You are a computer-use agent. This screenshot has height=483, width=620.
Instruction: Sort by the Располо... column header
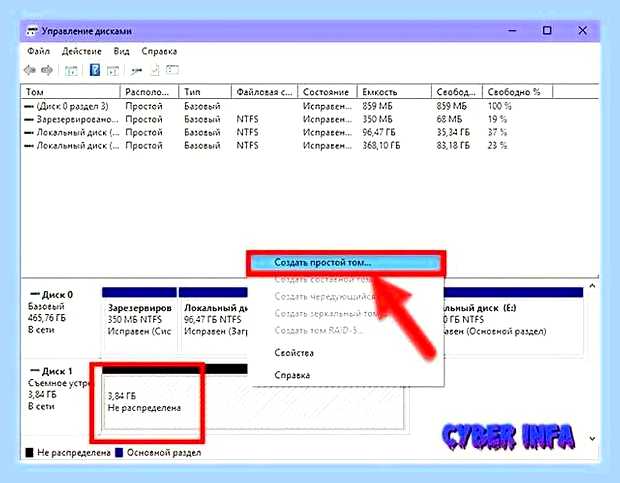149,92
